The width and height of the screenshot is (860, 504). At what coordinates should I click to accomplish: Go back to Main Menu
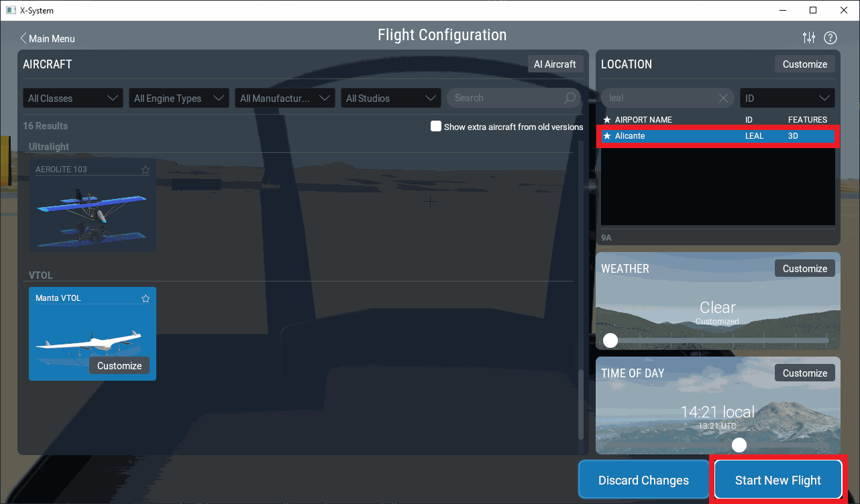pyautogui.click(x=48, y=38)
